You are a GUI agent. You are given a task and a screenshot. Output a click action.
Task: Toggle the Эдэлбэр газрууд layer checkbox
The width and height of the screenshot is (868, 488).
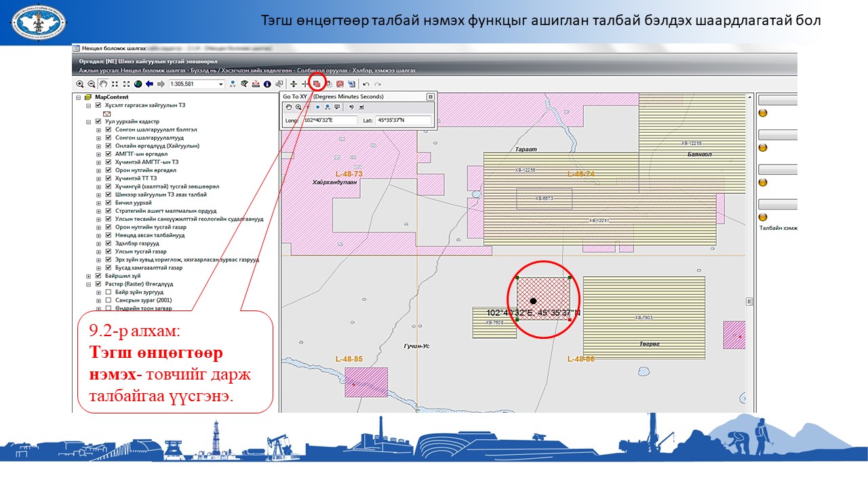coord(108,243)
